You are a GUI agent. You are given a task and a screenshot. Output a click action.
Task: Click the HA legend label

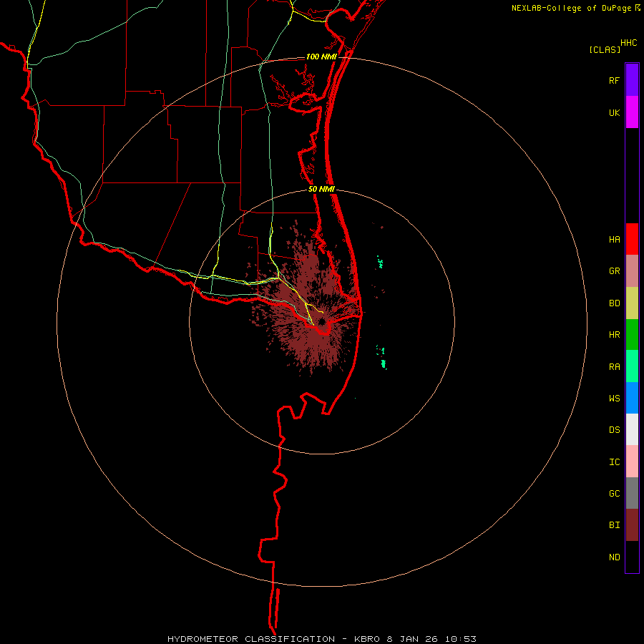pos(614,239)
